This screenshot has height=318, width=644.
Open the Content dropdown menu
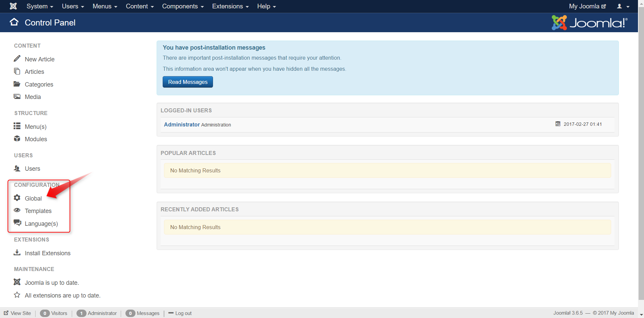point(140,6)
